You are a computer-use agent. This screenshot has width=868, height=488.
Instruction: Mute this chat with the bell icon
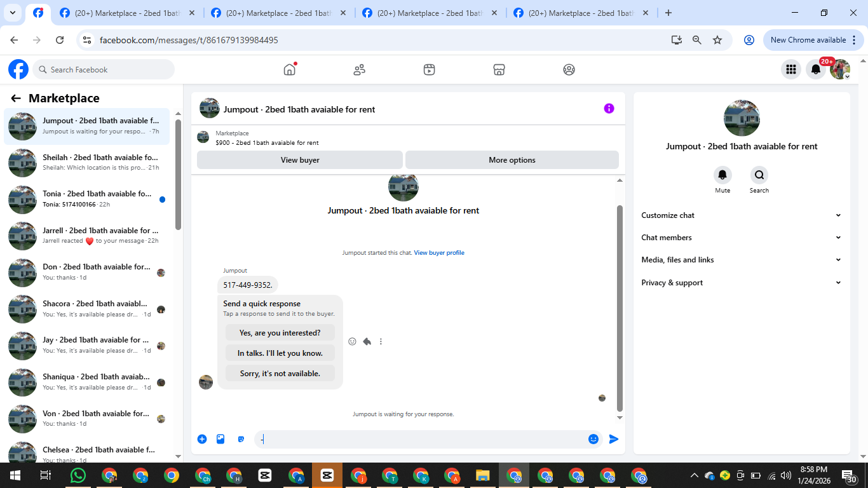722,175
